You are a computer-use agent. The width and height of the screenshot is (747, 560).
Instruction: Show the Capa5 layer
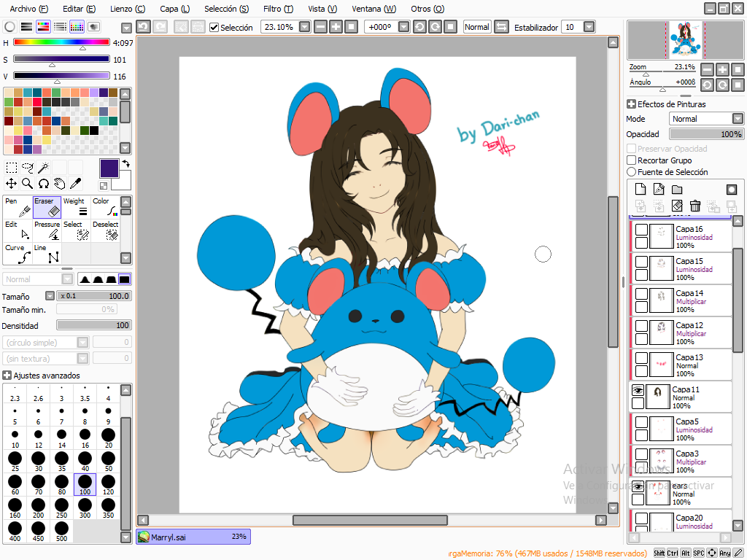tap(642, 422)
